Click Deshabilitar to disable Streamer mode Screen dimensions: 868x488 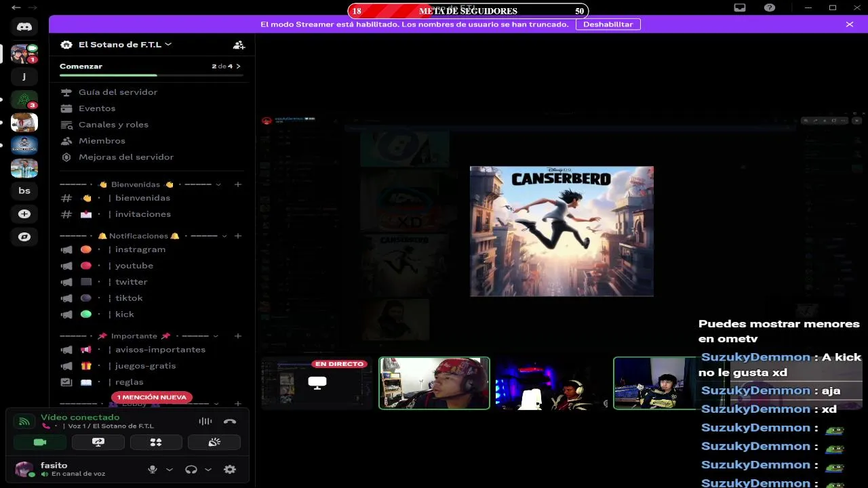[x=608, y=24]
